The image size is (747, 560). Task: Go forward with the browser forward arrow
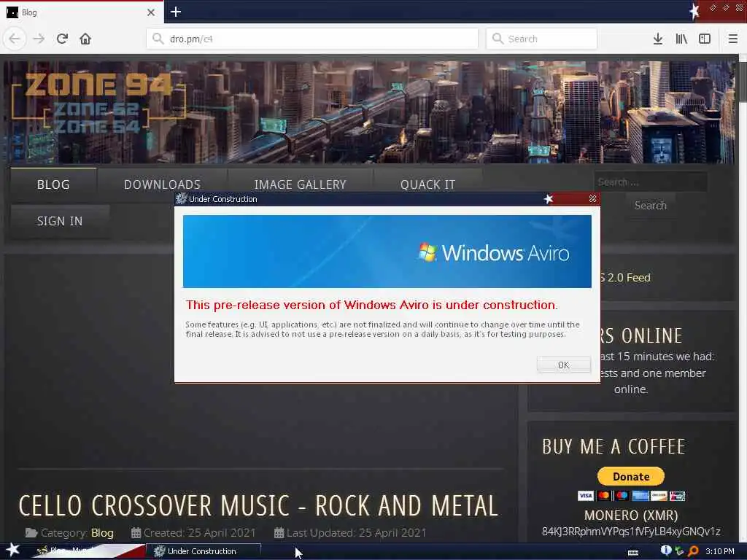39,39
